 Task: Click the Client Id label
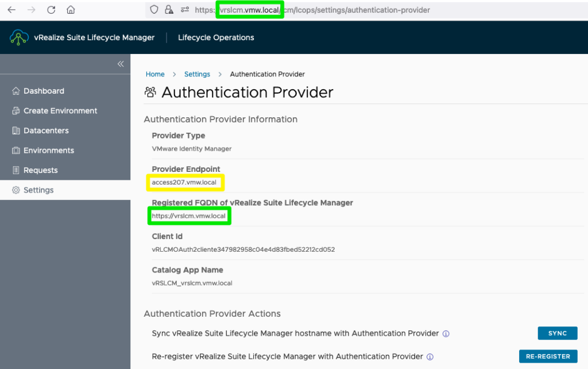pyautogui.click(x=167, y=236)
